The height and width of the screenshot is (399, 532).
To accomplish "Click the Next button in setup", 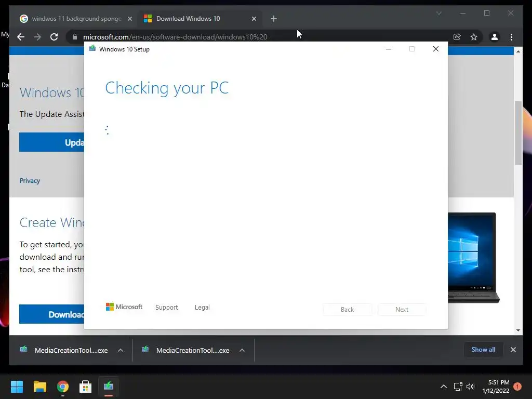I will click(x=402, y=310).
